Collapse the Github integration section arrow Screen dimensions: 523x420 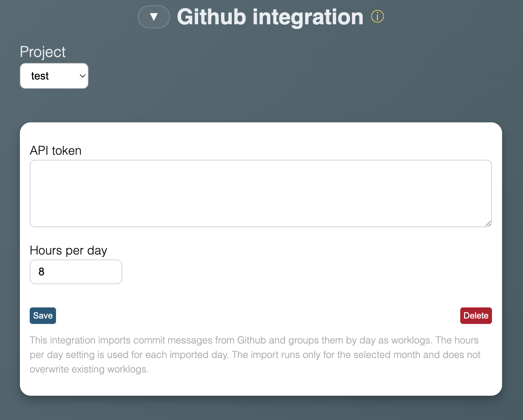(154, 17)
